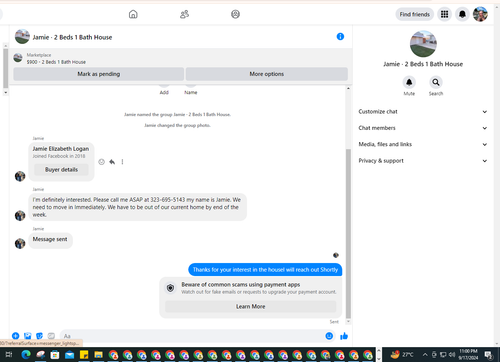Click the left conversation list scrollbar
Viewport: 500px width, 362px height.
pyautogui.click(x=6, y=68)
